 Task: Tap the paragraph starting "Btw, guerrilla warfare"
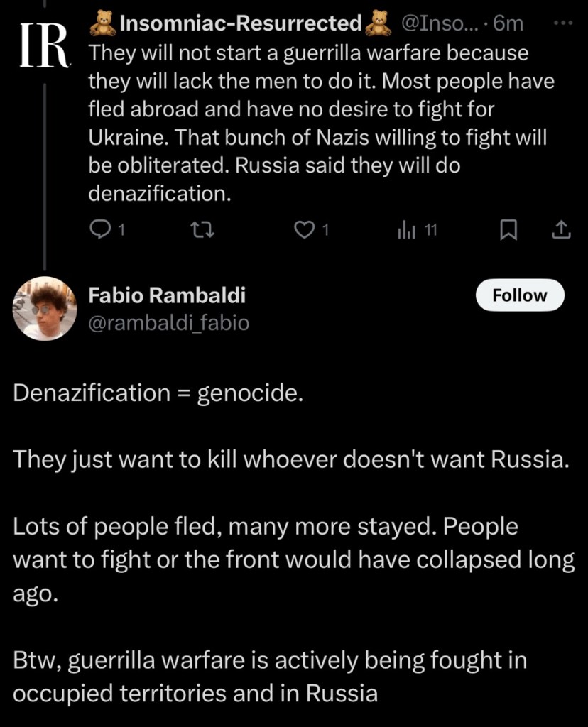tap(270, 677)
